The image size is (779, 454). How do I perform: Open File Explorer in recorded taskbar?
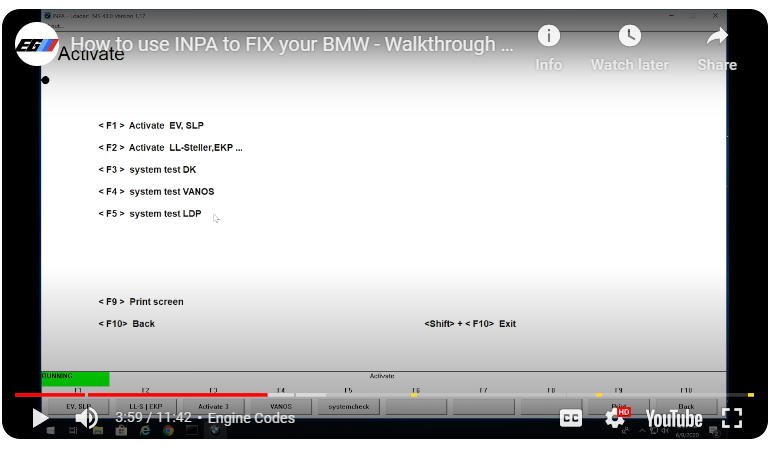[97, 431]
